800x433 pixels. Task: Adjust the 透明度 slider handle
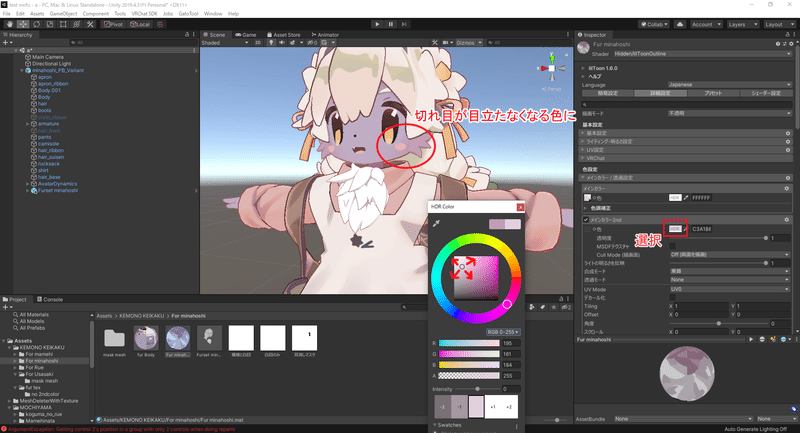(765, 238)
